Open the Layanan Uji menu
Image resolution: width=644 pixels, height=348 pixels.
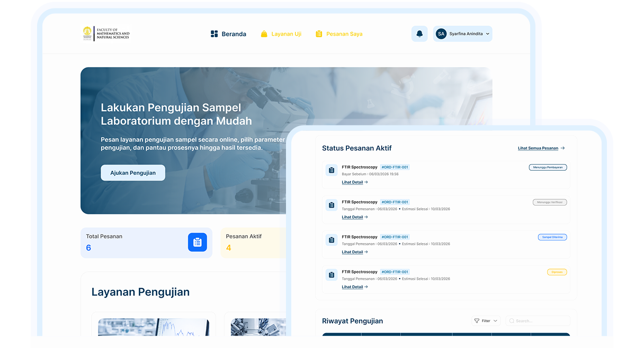[281, 34]
